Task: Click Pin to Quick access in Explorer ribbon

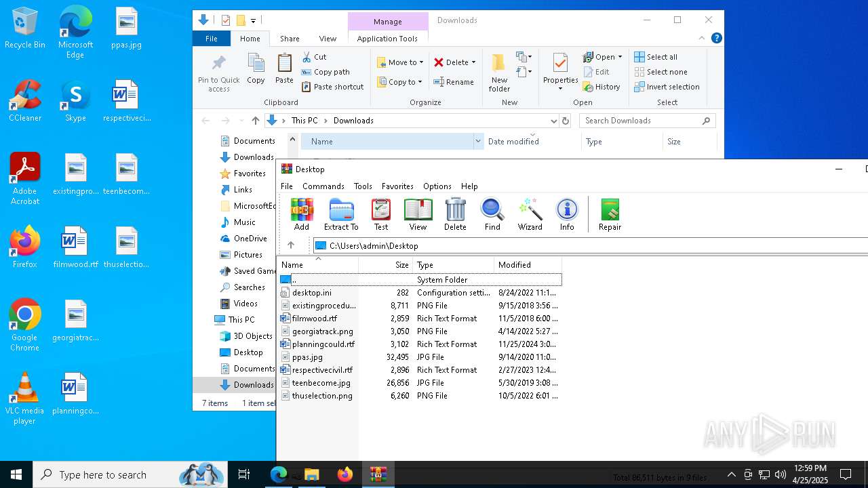Action: click(x=218, y=73)
